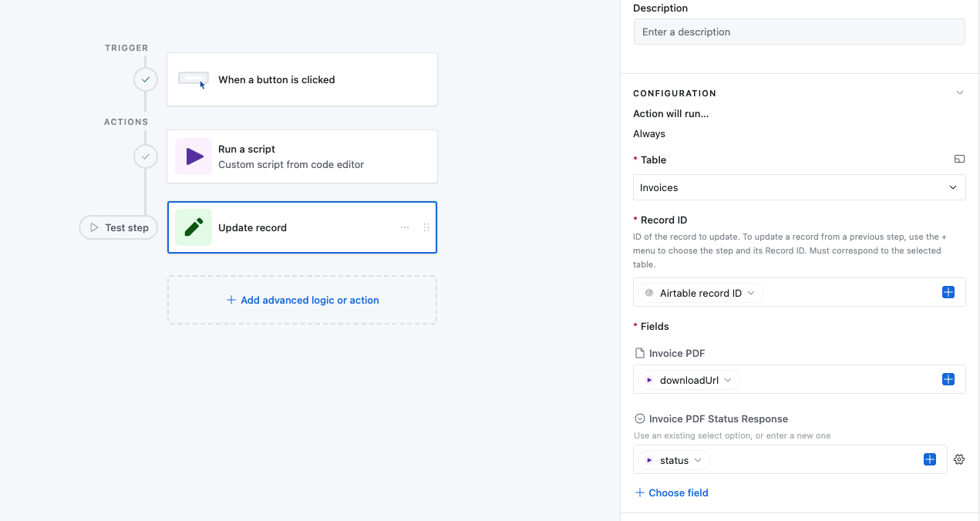Click the Invoice PDF attachment field icon
This screenshot has width=980, height=521.
pyautogui.click(x=641, y=352)
